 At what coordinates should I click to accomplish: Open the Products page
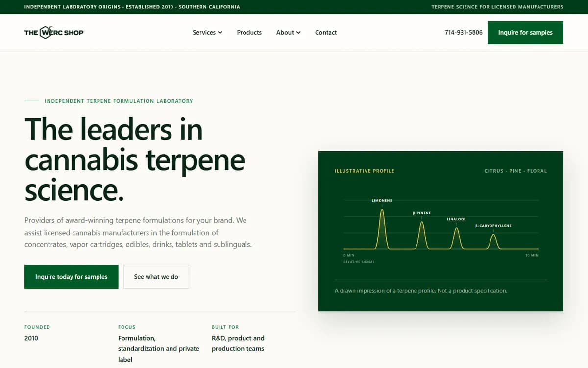click(x=249, y=32)
